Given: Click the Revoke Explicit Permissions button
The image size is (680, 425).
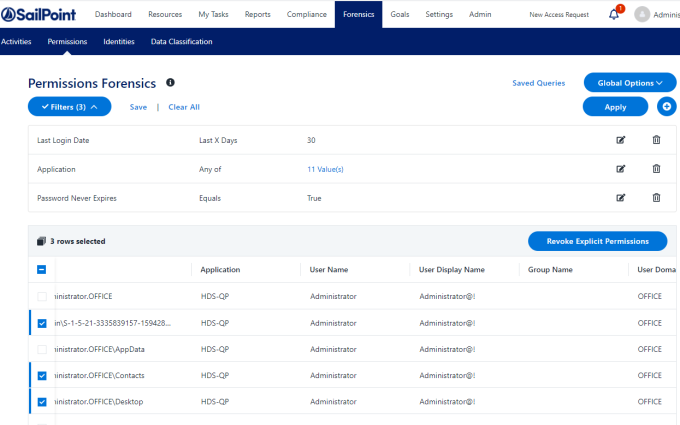Looking at the screenshot, I should (x=597, y=241).
